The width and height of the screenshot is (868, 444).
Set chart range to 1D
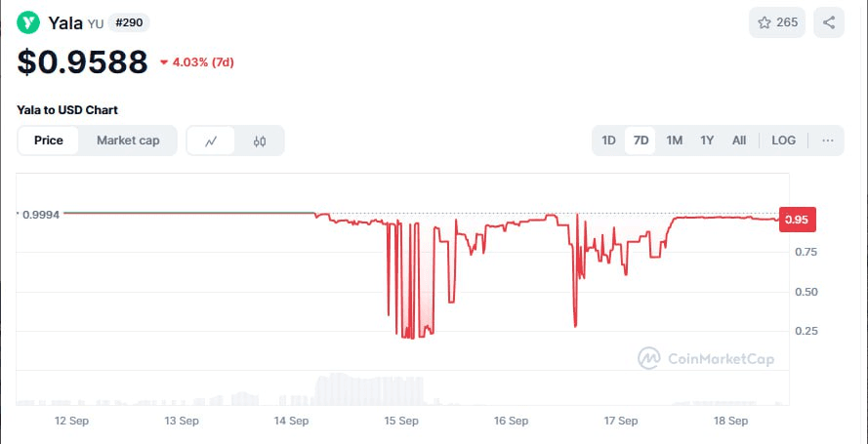click(608, 141)
